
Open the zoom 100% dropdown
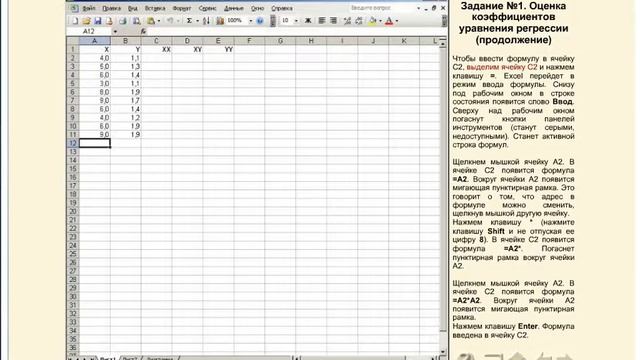[251, 21]
